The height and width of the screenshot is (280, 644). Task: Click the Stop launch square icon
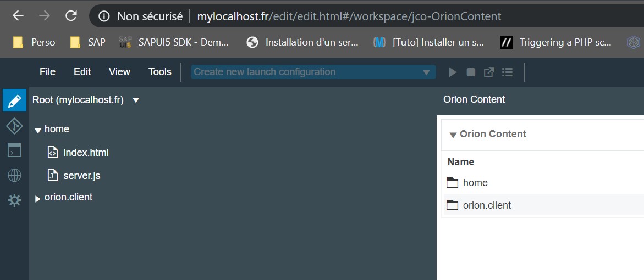click(x=471, y=72)
